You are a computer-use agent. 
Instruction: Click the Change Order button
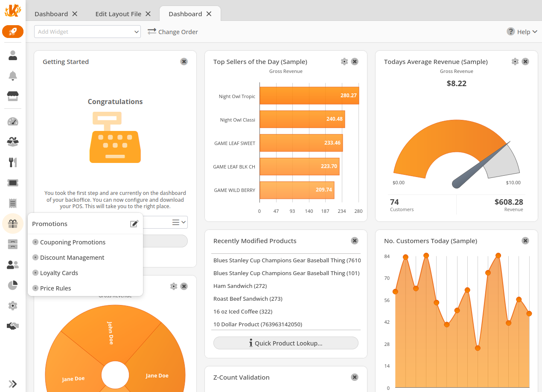tap(173, 32)
